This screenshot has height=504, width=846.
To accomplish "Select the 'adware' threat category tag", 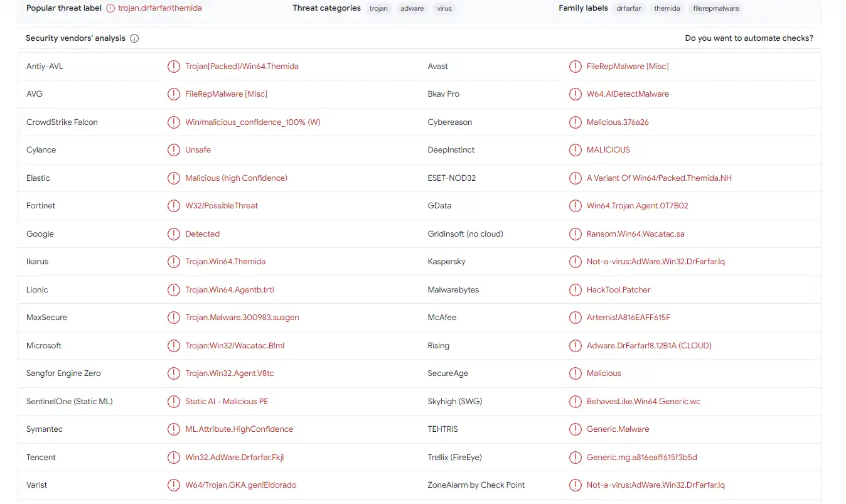I will tap(412, 9).
